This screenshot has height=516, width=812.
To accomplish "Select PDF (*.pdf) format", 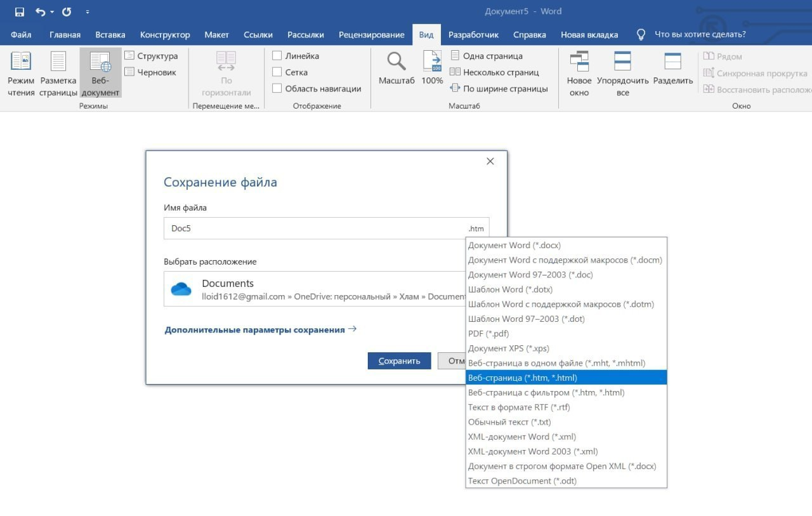I will coord(566,333).
